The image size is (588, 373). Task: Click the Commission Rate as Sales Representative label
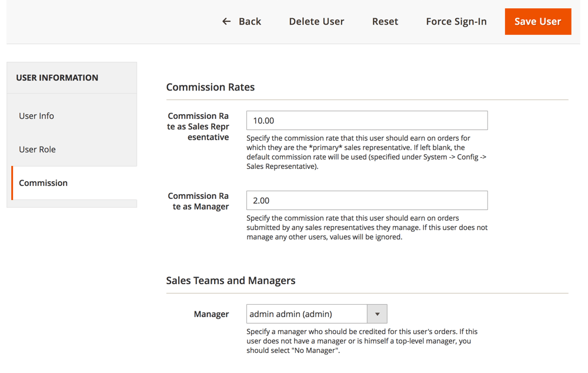pyautogui.click(x=198, y=126)
